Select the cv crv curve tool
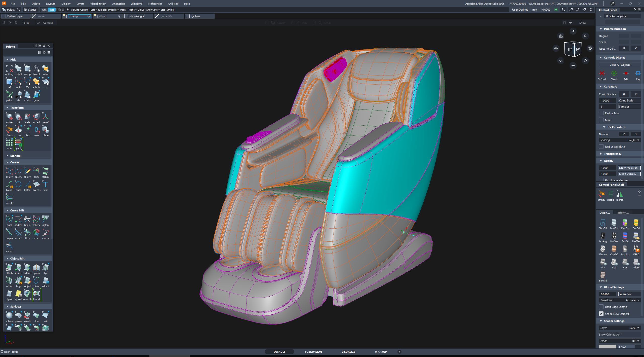 (9, 171)
